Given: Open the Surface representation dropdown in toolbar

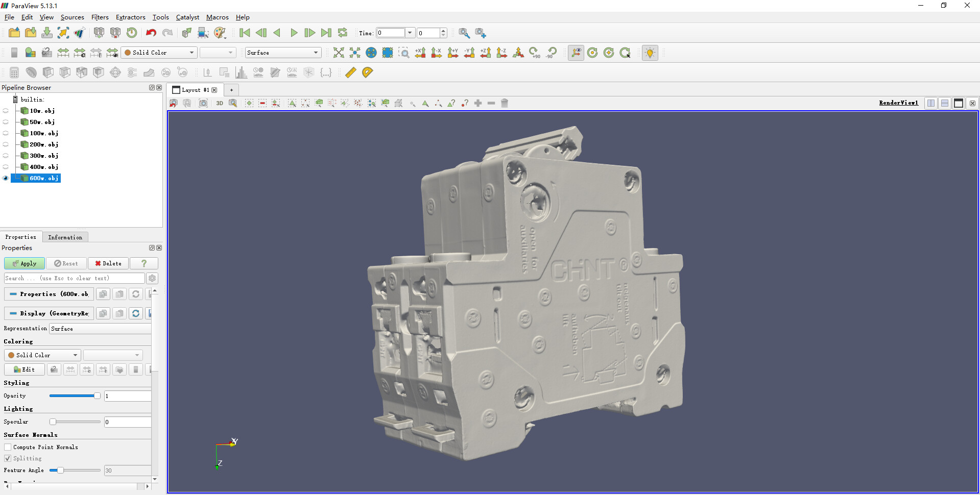Looking at the screenshot, I should pyautogui.click(x=283, y=53).
